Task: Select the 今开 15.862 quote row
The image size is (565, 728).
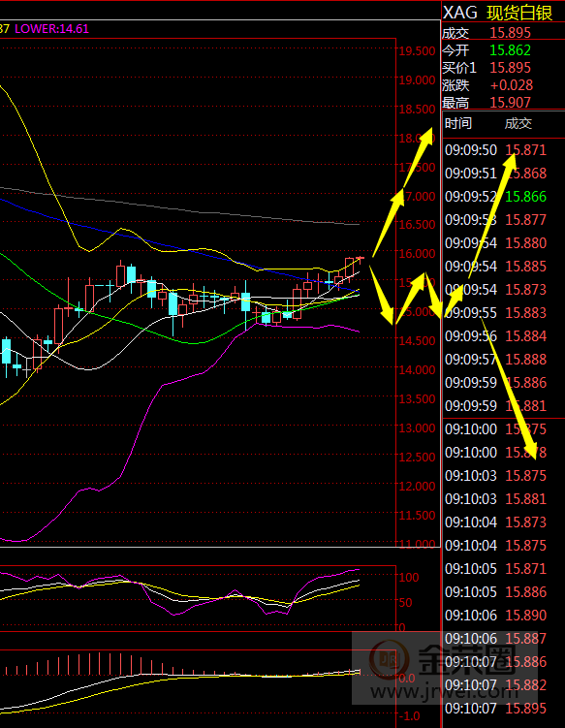Action: (x=487, y=50)
